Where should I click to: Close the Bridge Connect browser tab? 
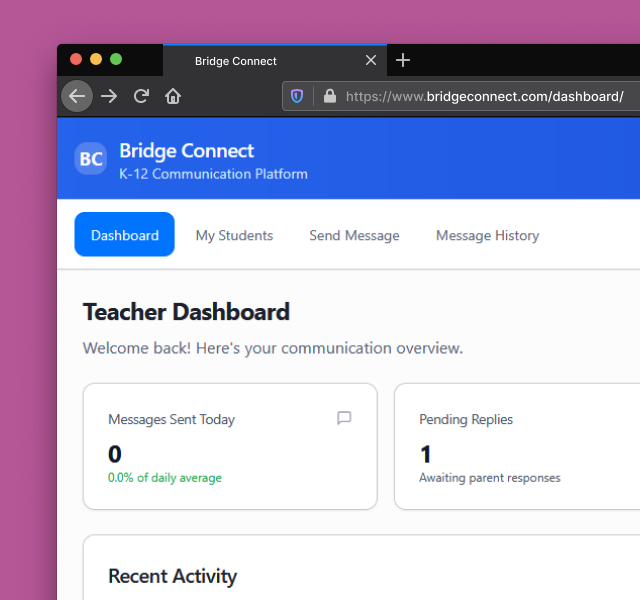click(x=371, y=60)
